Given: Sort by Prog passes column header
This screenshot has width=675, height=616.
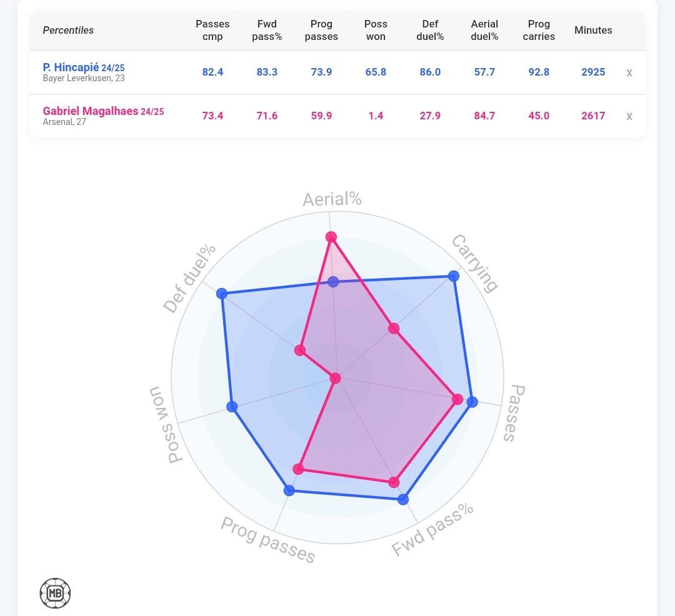Looking at the screenshot, I should point(321,30).
